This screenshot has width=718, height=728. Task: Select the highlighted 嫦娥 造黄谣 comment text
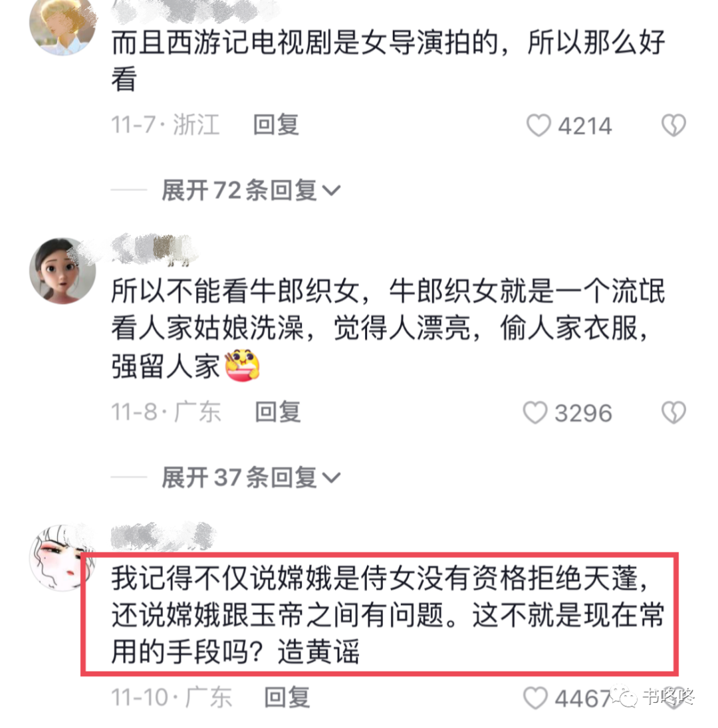tap(388, 615)
